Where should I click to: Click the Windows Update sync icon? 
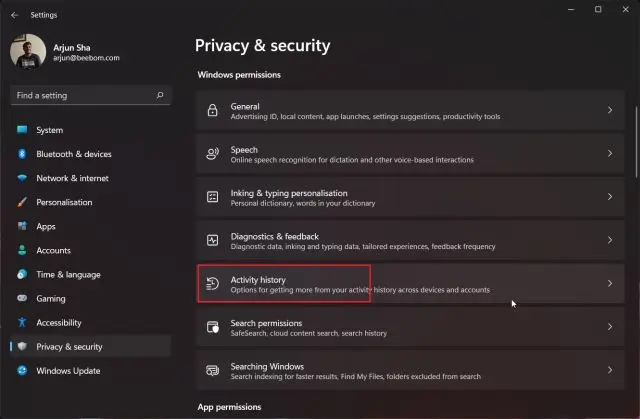[x=22, y=370]
